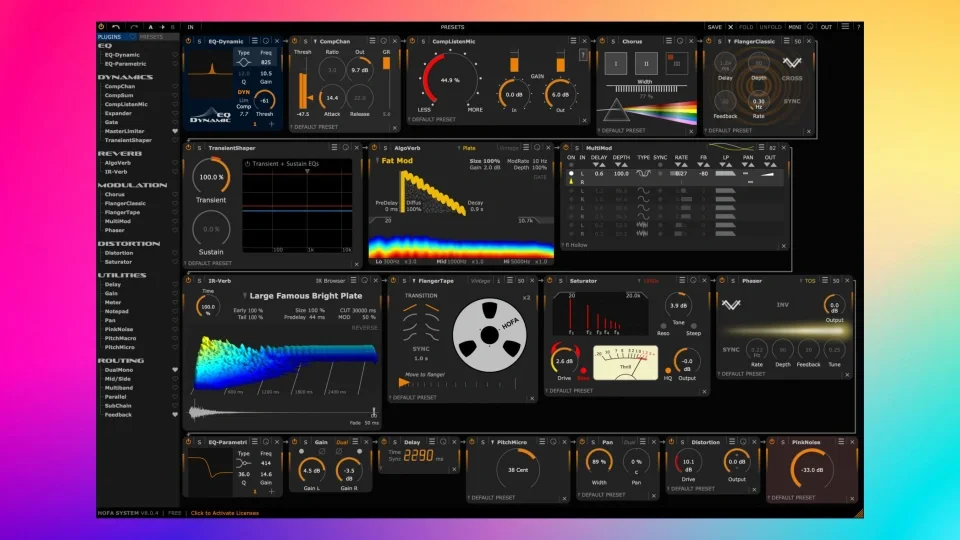Click the filter type icon in EQ-Dynamic
The height and width of the screenshot is (540, 960).
244,62
